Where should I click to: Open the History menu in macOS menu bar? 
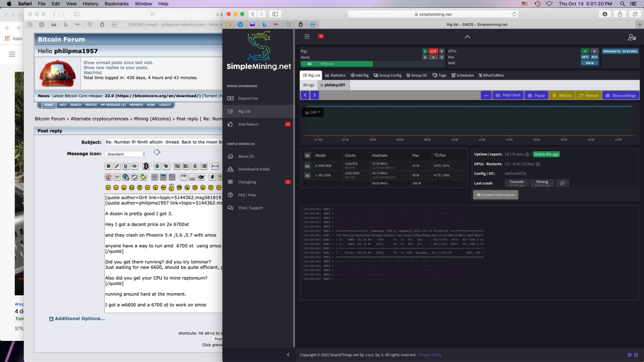[x=91, y=4]
